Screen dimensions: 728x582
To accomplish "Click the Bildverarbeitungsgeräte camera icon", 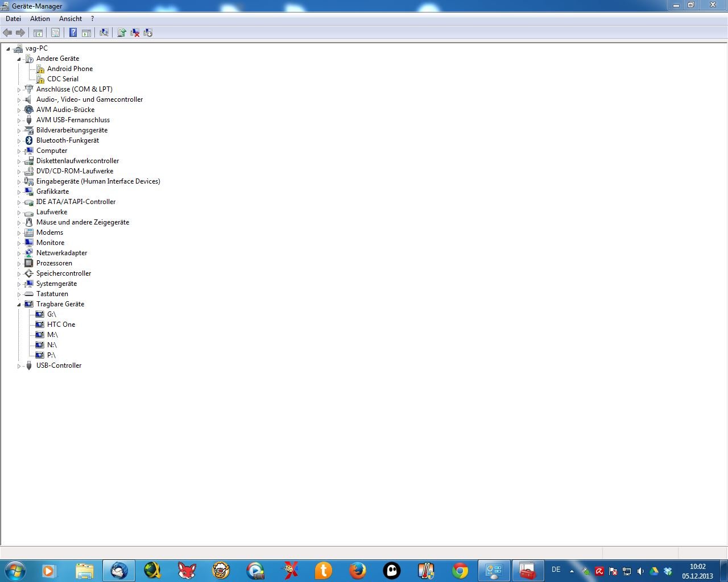I will pyautogui.click(x=29, y=130).
